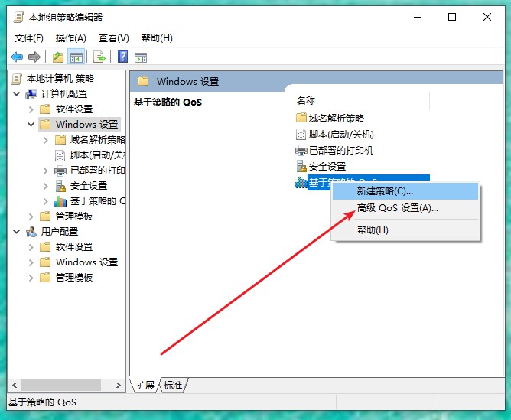511x420 pixels.
Task: Collapse the 用户配置 tree node
Action: (17, 231)
